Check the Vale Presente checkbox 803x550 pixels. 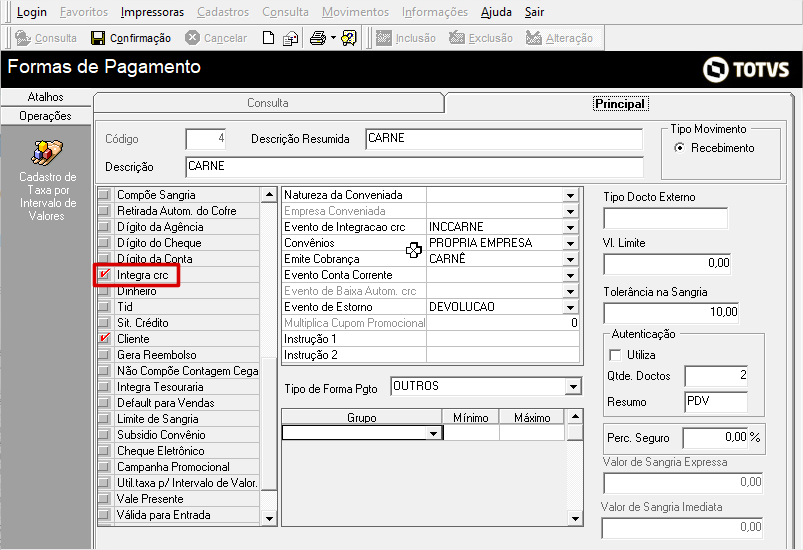[104, 498]
